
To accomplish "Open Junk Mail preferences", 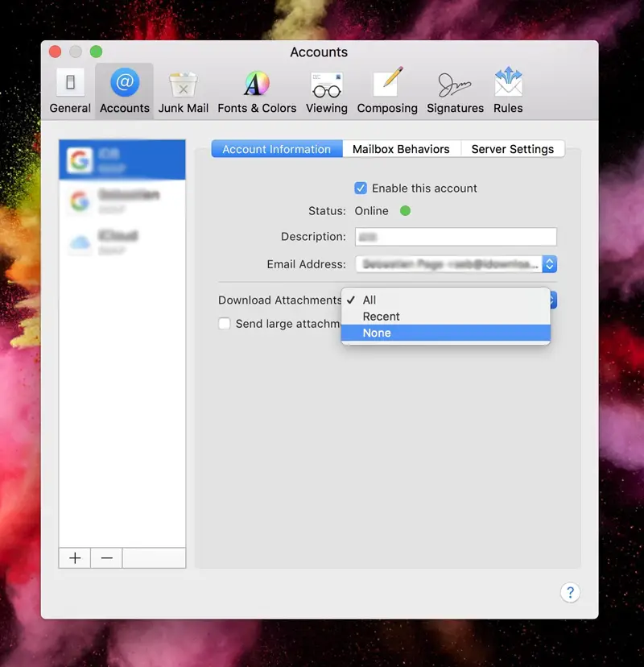I will pyautogui.click(x=184, y=91).
